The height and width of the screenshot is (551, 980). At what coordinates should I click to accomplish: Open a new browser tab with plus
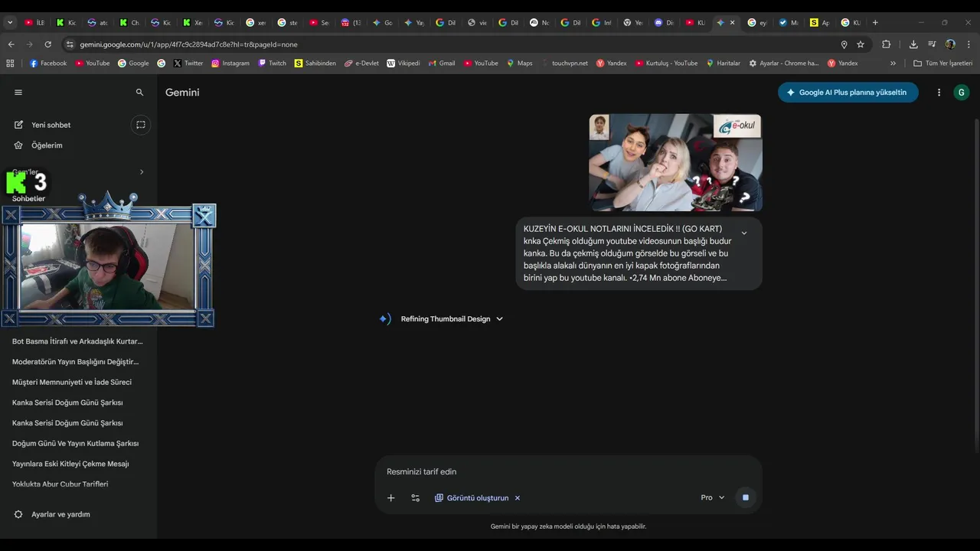pos(875,23)
